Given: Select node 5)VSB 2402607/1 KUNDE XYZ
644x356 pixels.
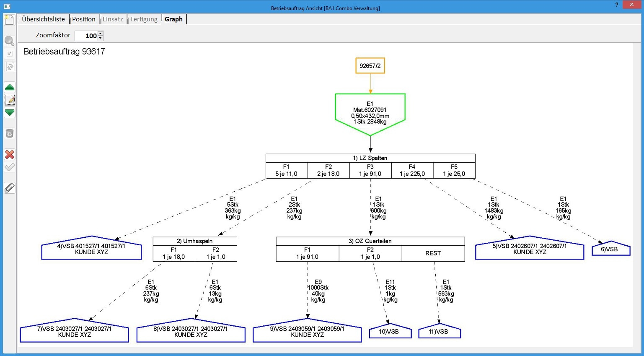Looking at the screenshot, I should [x=530, y=249].
